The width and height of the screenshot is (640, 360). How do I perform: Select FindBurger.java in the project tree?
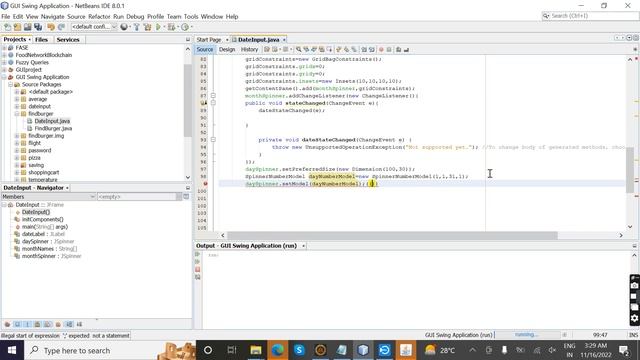[53, 129]
